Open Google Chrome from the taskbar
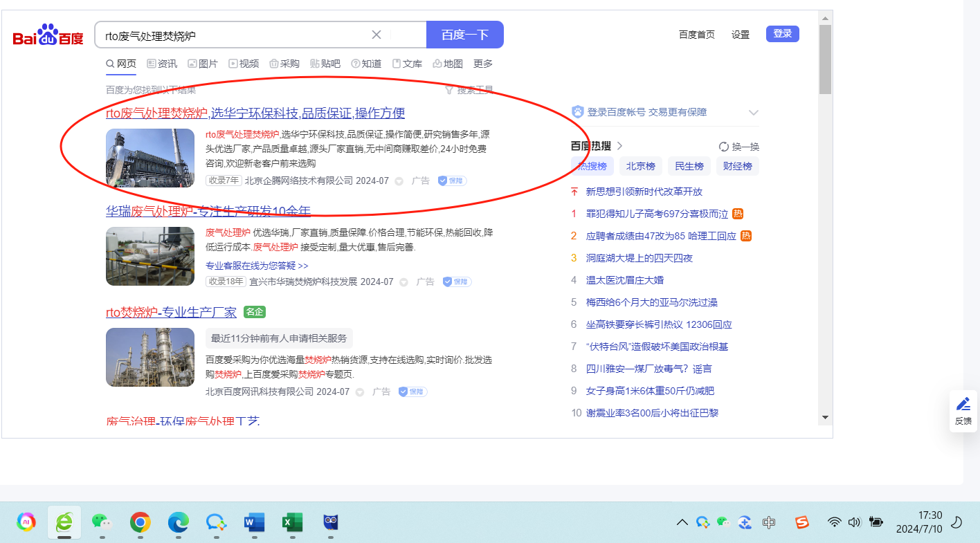Viewport: 980px width, 543px height. pos(140,523)
